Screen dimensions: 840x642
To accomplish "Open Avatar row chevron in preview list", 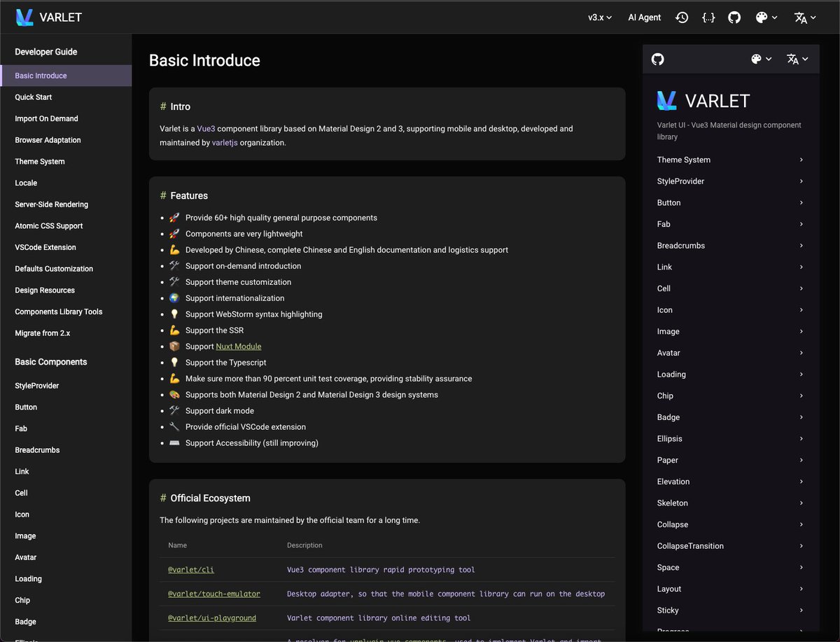I will coord(801,353).
